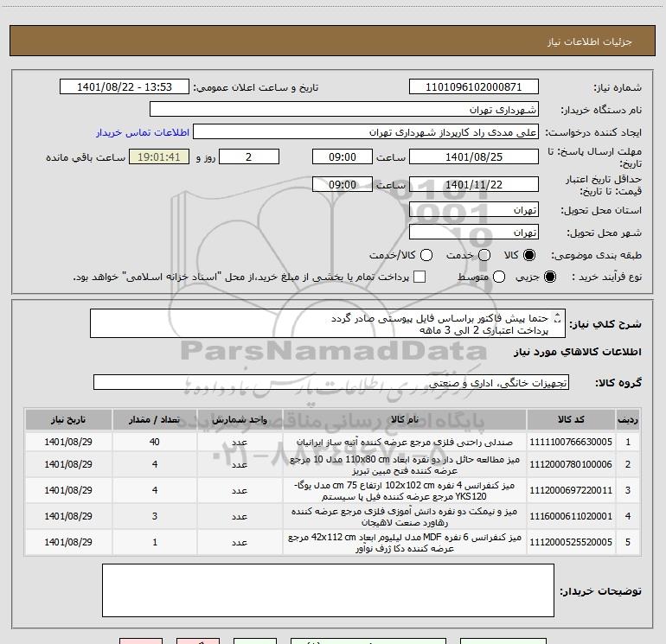This screenshot has height=644, width=666.
Task: Toggle the اسناد خزانه اسلامی payment checkbox
Action: click(x=419, y=277)
